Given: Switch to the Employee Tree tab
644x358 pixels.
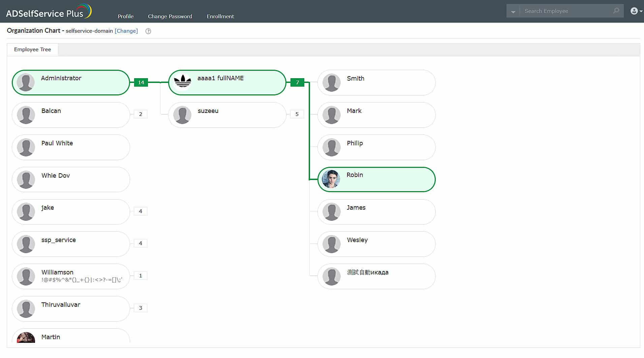Looking at the screenshot, I should (x=32, y=49).
